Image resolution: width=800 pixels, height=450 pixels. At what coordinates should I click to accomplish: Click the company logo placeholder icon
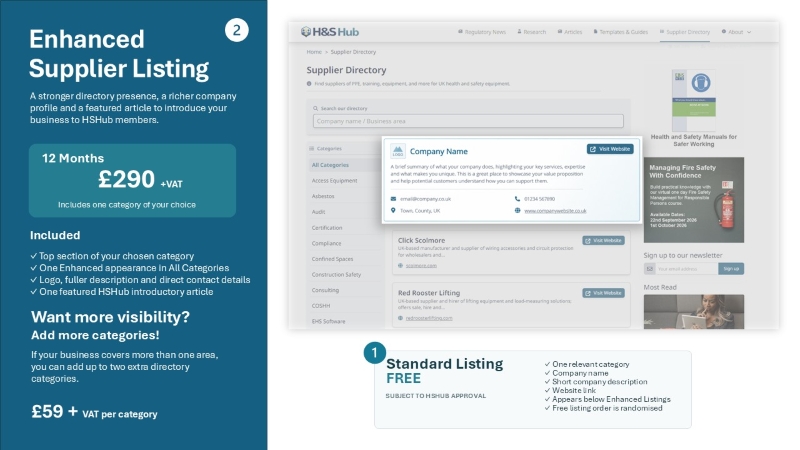(x=398, y=151)
